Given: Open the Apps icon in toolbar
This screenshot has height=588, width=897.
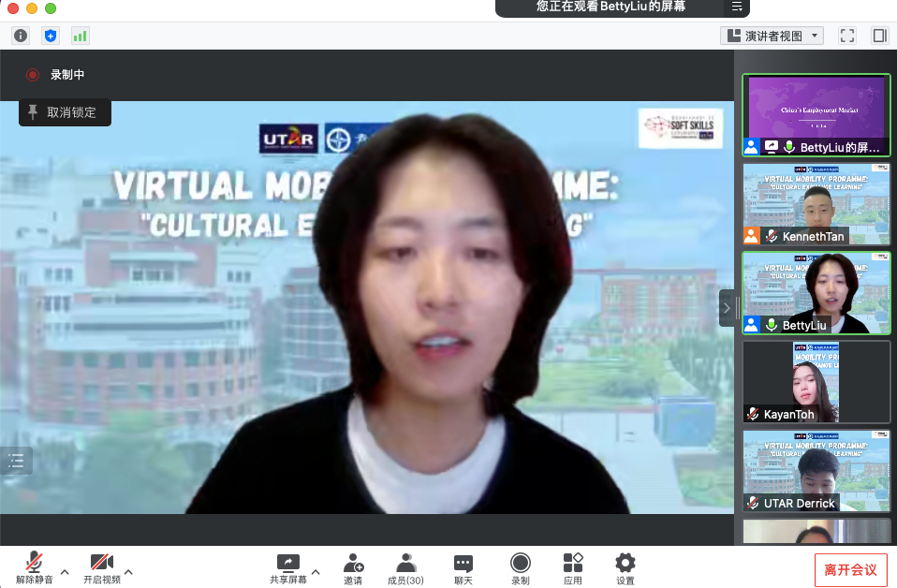Looking at the screenshot, I should [x=573, y=567].
